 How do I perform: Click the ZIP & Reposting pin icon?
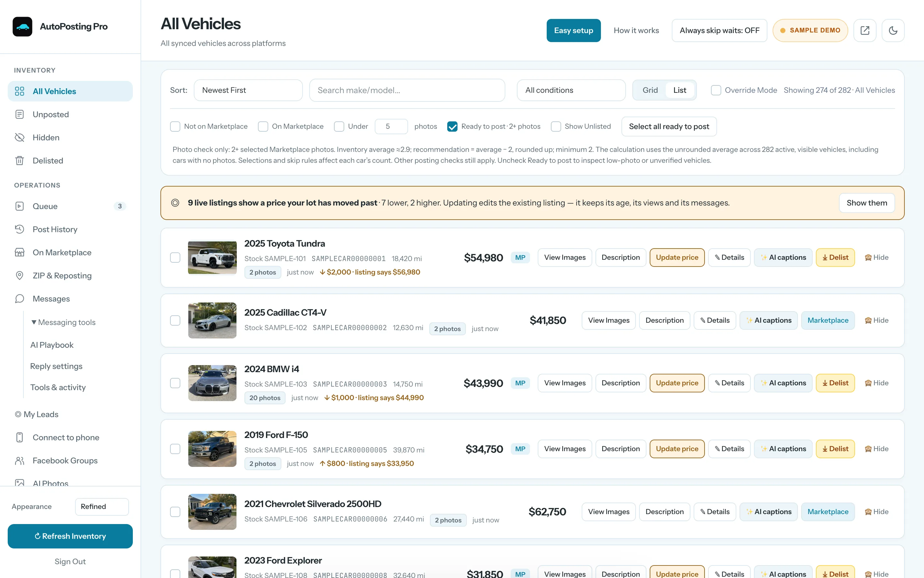click(20, 276)
